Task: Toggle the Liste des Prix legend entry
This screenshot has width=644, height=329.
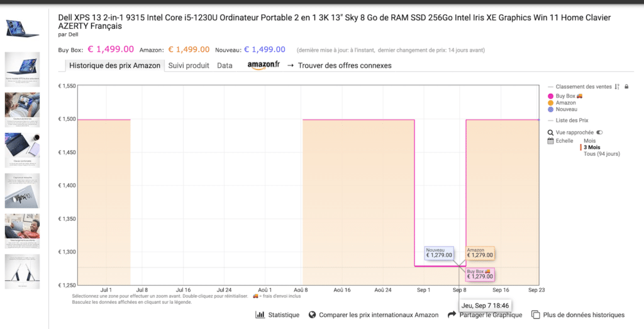Action: click(x=572, y=120)
